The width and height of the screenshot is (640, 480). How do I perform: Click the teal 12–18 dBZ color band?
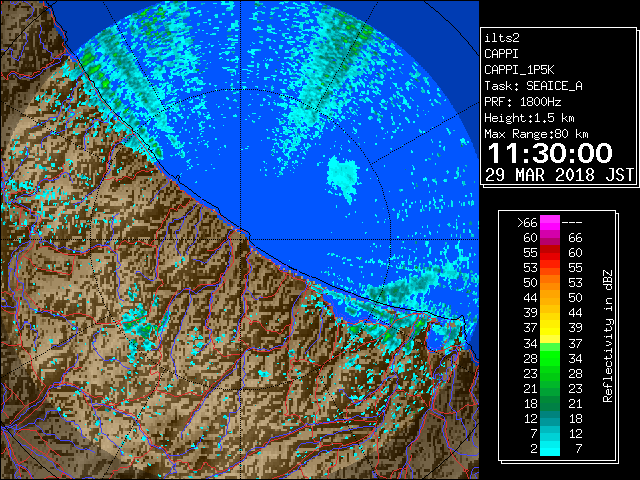pos(550,418)
